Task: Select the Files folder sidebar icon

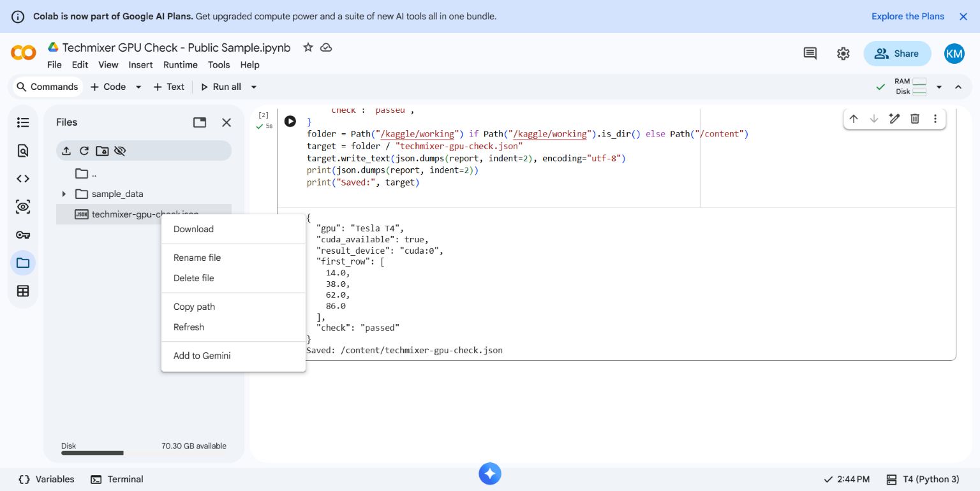Action: (x=23, y=263)
